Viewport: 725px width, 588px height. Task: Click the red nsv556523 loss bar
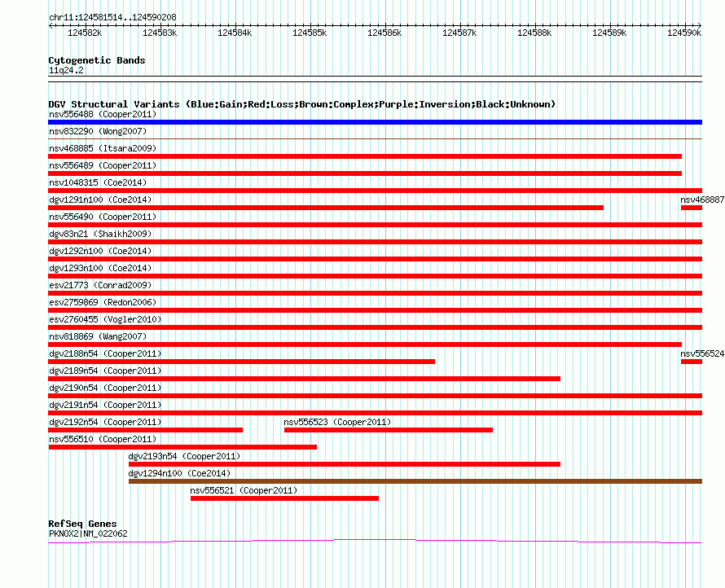click(389, 430)
